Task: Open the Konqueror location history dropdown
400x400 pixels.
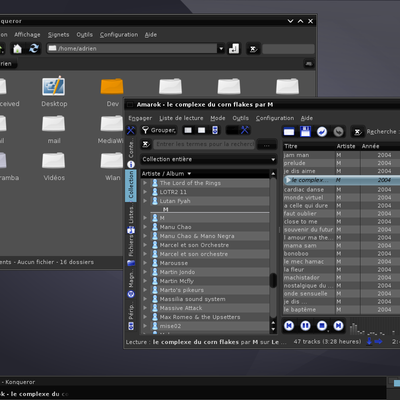Action: (221, 49)
